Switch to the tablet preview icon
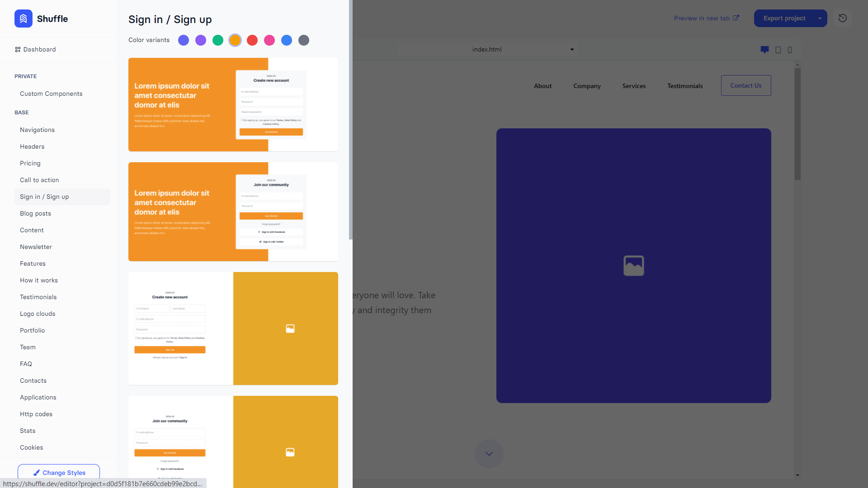868x488 pixels. [x=778, y=50]
